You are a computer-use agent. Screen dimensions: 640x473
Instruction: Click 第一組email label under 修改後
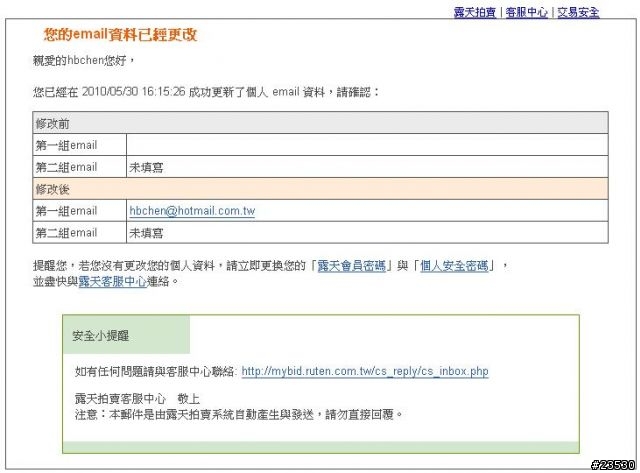pos(67,211)
